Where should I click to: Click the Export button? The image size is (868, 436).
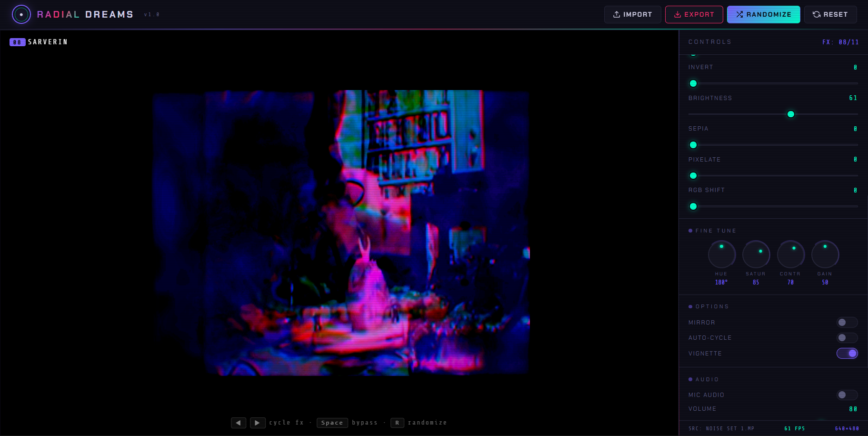pyautogui.click(x=694, y=14)
